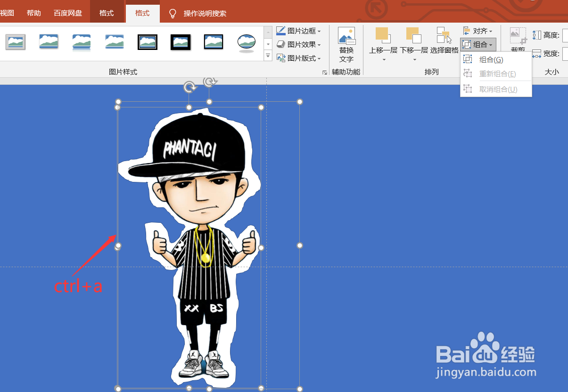The image size is (568, 392).
Task: Click the active white 格式 tab
Action: (x=142, y=13)
